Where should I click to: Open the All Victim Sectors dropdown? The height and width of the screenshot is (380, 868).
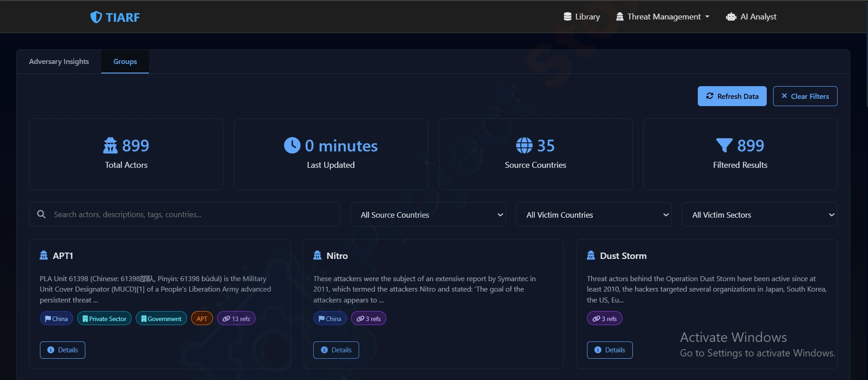(759, 214)
